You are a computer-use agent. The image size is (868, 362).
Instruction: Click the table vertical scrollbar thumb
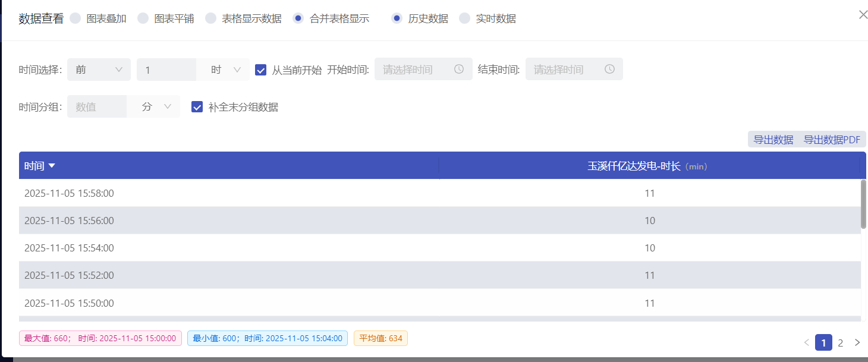863,204
